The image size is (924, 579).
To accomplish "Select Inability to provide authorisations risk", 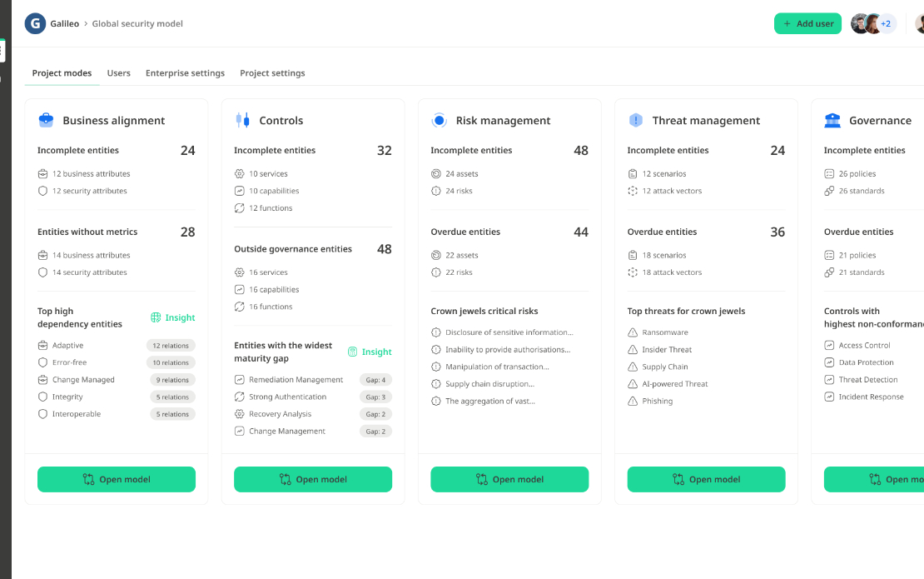I will coord(508,350).
